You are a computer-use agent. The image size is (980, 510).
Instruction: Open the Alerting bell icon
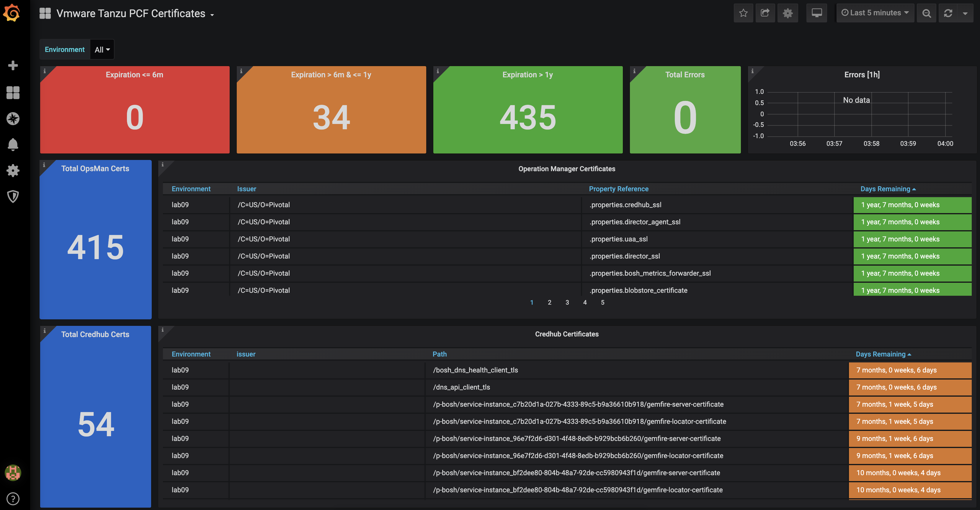coord(13,145)
